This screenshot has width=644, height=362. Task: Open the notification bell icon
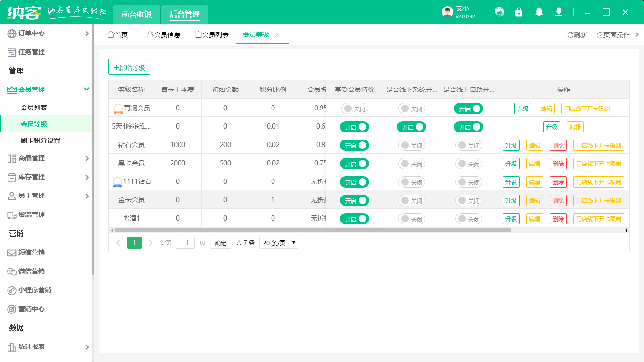coord(539,12)
